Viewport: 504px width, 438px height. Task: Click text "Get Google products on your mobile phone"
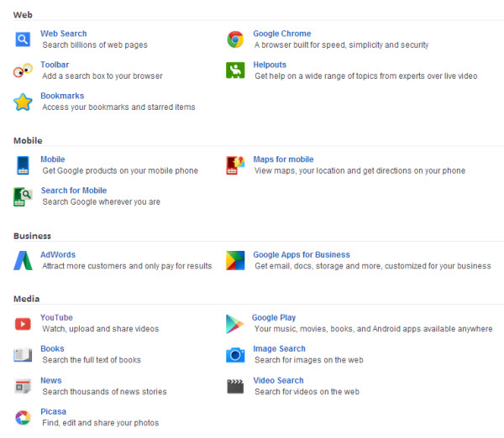coord(120,171)
